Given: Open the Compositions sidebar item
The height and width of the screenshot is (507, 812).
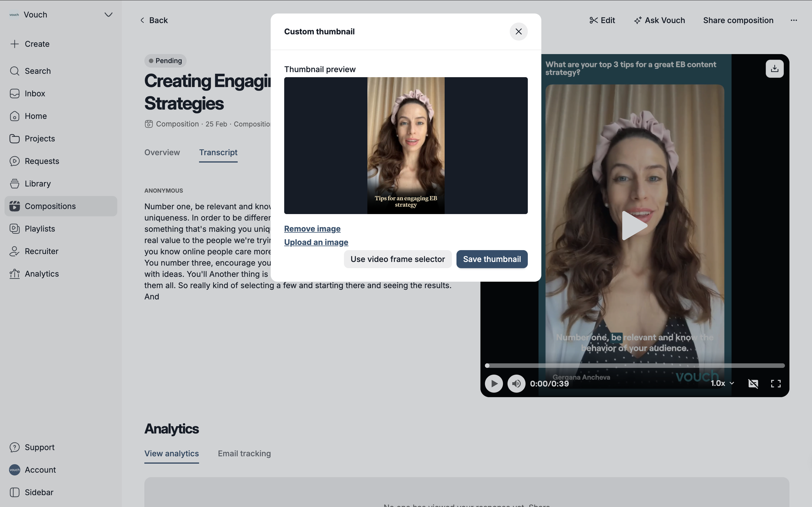Looking at the screenshot, I should click(x=50, y=206).
